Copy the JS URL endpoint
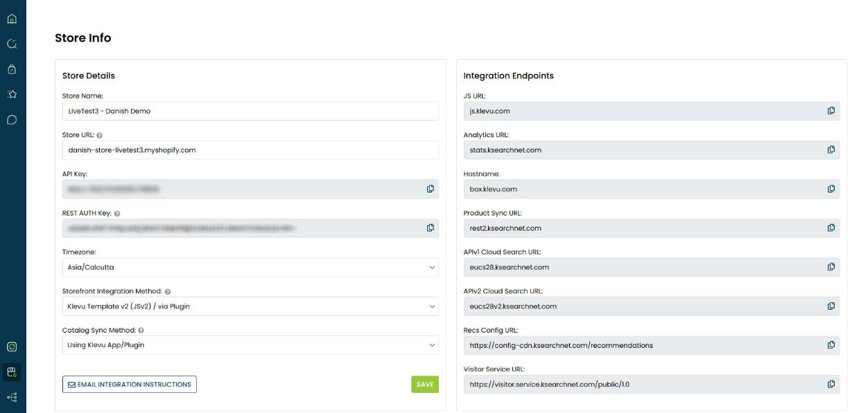The image size is (868, 413). point(831,111)
